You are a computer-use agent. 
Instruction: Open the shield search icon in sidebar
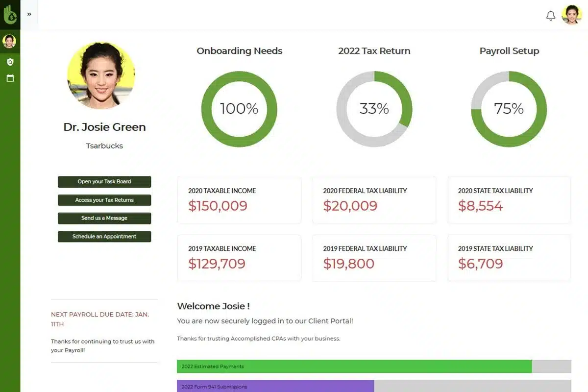[x=10, y=62]
